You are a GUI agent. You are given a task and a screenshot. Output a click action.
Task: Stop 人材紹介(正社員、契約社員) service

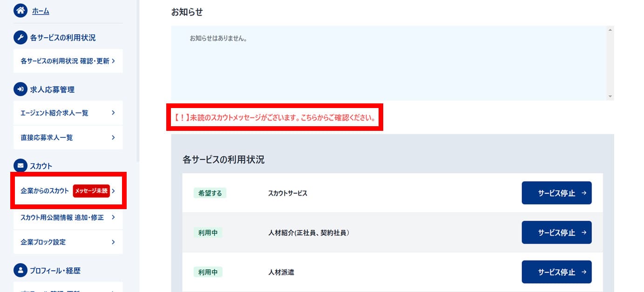556,232
